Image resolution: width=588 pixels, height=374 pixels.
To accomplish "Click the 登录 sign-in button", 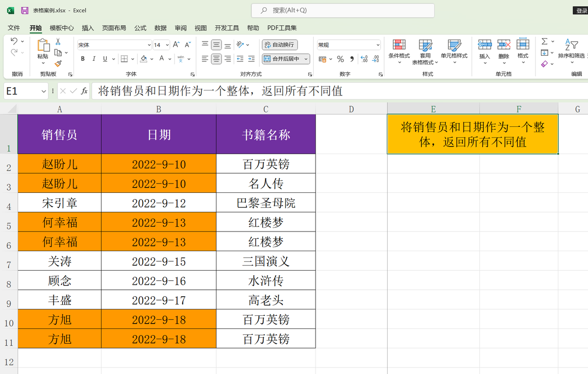I will pyautogui.click(x=581, y=10).
